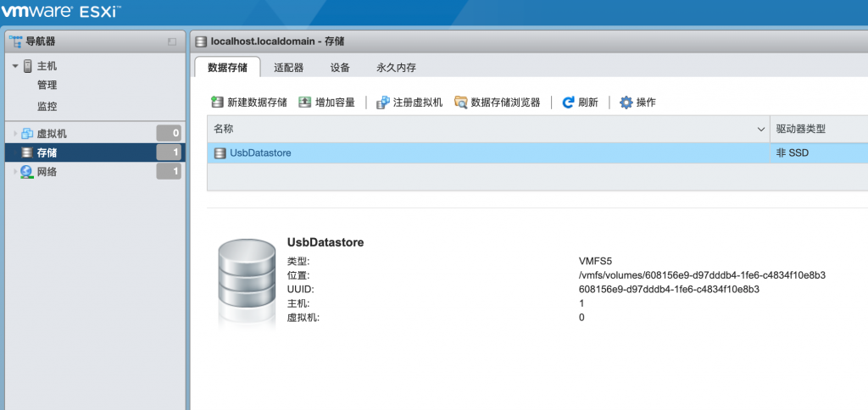
Task: Click the /vmfs/volumes location path value
Action: tap(702, 275)
